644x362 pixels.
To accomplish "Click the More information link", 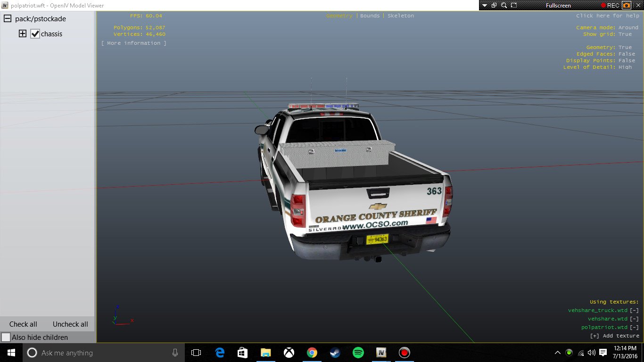I will point(134,43).
